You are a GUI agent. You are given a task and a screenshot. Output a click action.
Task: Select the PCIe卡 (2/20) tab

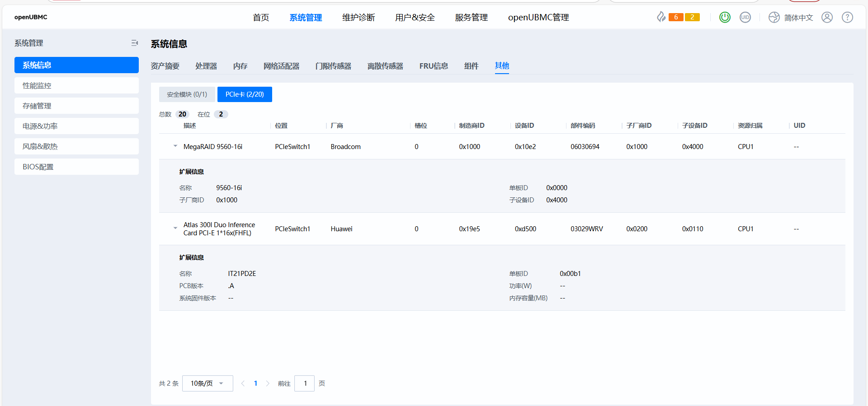coord(245,94)
